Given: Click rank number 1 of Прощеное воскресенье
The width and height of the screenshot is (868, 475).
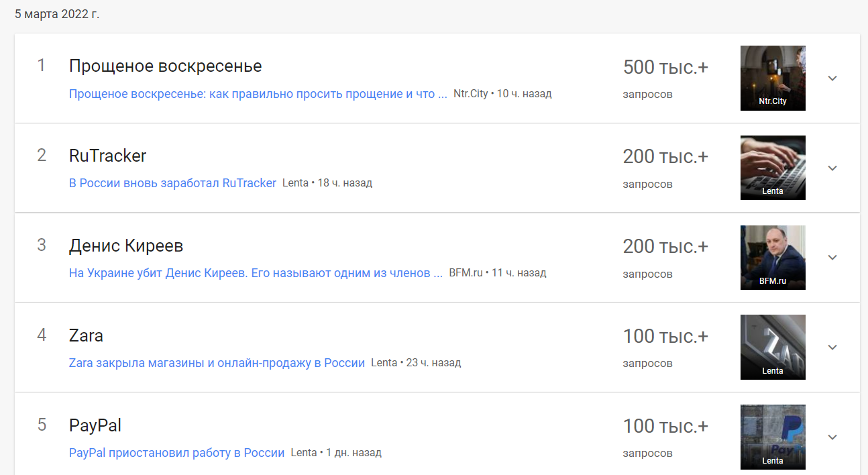Looking at the screenshot, I should [42, 66].
